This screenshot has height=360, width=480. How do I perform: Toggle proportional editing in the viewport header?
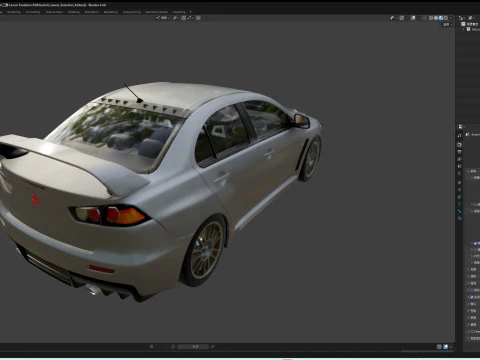[198, 18]
